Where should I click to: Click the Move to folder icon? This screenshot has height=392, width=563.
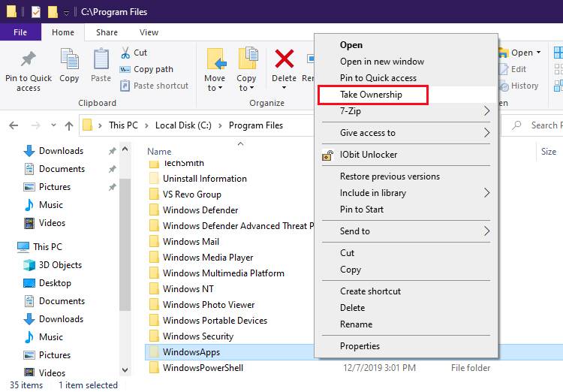215,59
